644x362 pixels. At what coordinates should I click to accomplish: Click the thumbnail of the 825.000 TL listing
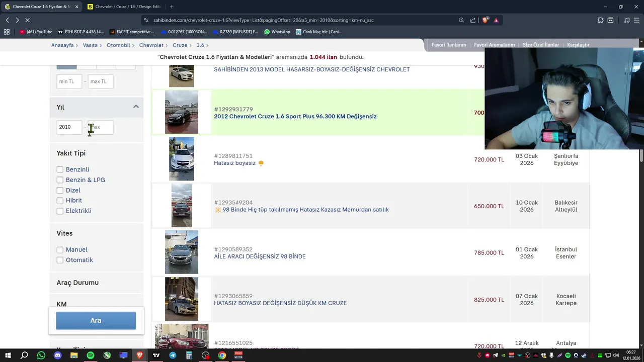click(x=182, y=299)
